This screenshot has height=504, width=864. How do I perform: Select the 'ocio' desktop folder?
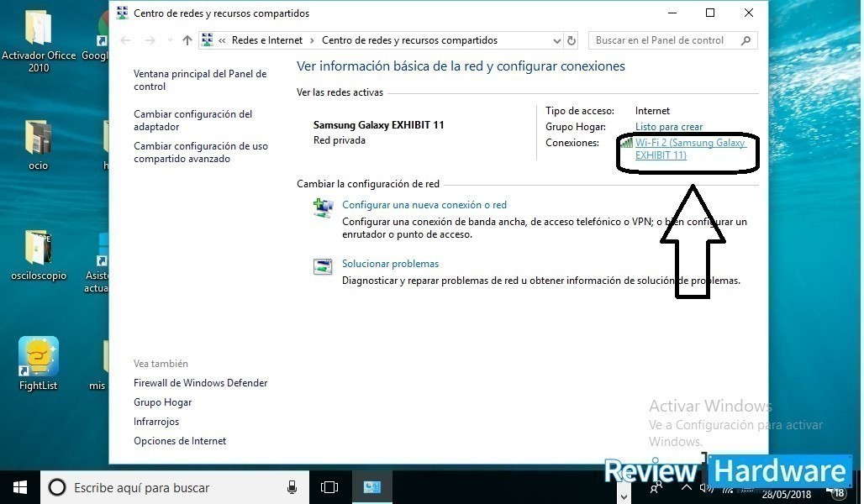pyautogui.click(x=39, y=146)
